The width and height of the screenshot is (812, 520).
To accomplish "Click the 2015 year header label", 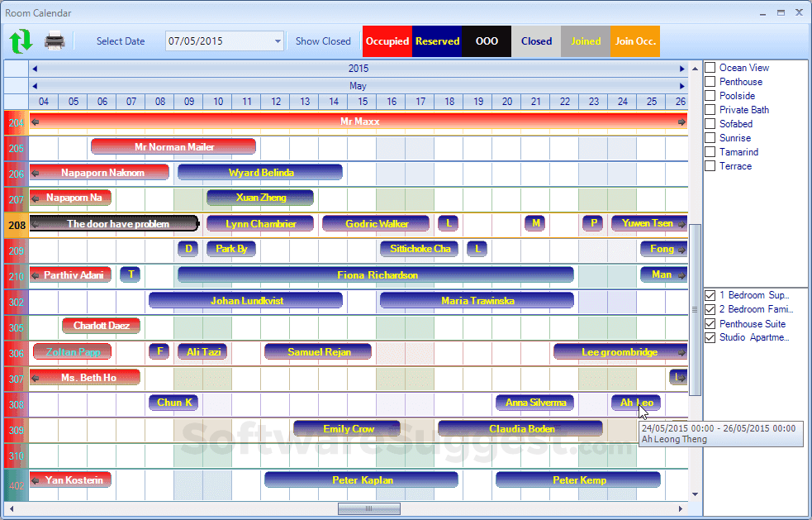I will point(359,69).
